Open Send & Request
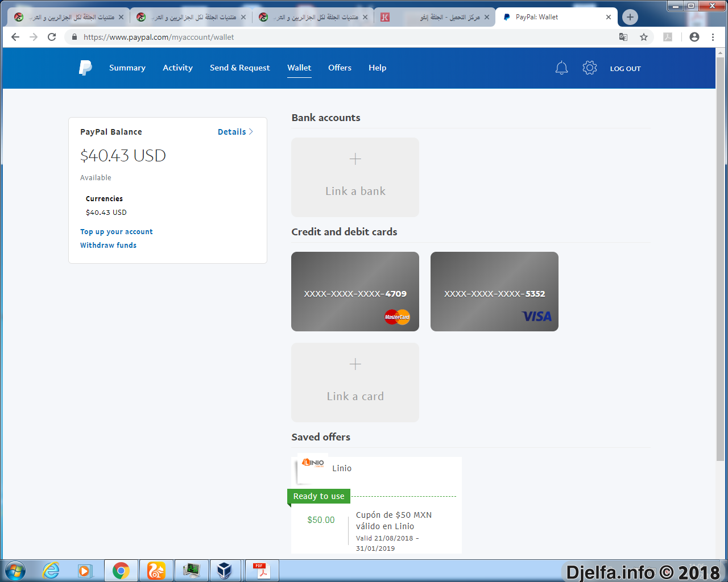 (240, 68)
